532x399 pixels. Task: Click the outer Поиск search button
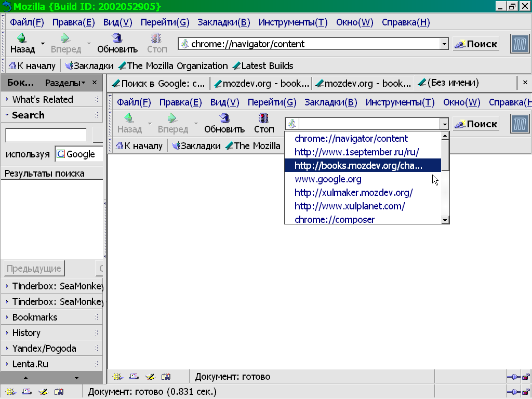click(476, 44)
